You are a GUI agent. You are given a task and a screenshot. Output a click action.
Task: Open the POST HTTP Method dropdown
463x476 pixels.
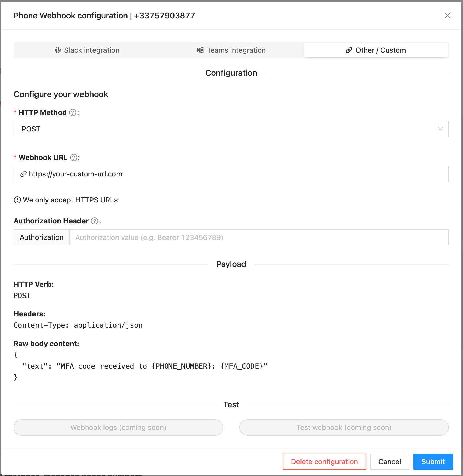230,129
